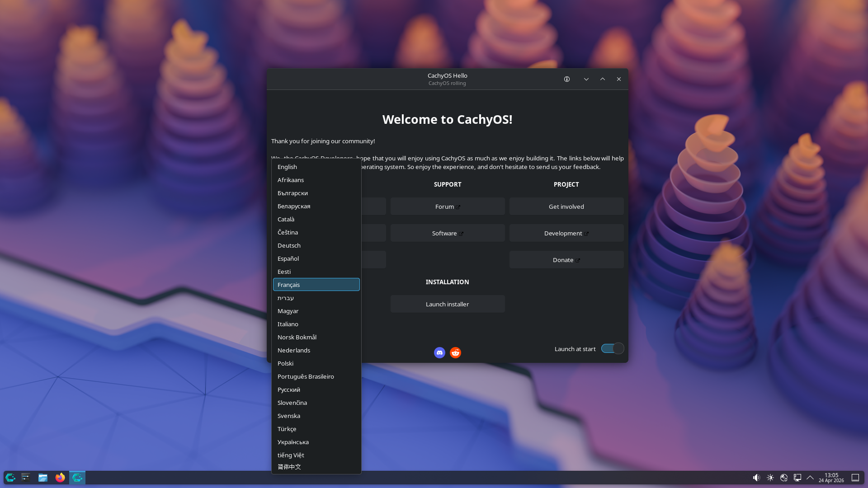Click the clock showing 13:05
868x488 pixels.
pos(831,478)
